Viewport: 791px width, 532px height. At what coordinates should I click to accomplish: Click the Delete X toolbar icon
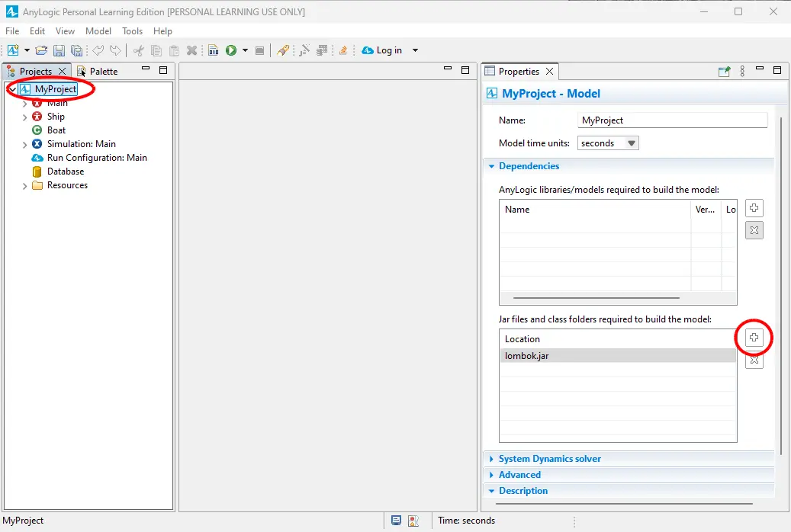click(x=191, y=50)
